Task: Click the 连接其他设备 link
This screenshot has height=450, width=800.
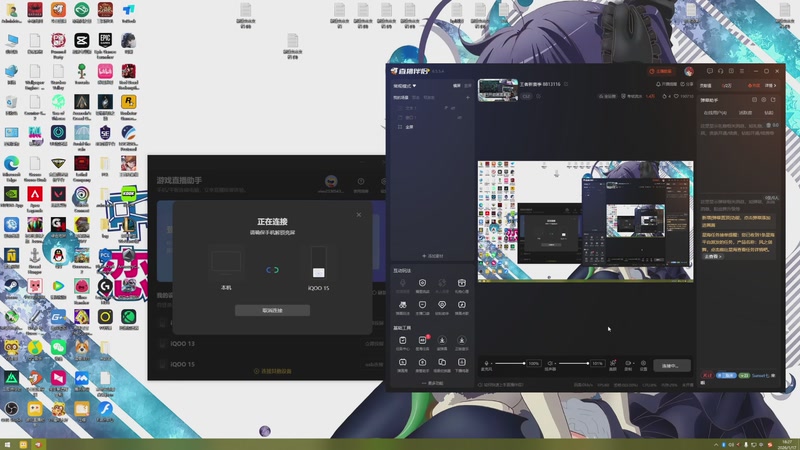Action: (x=273, y=371)
